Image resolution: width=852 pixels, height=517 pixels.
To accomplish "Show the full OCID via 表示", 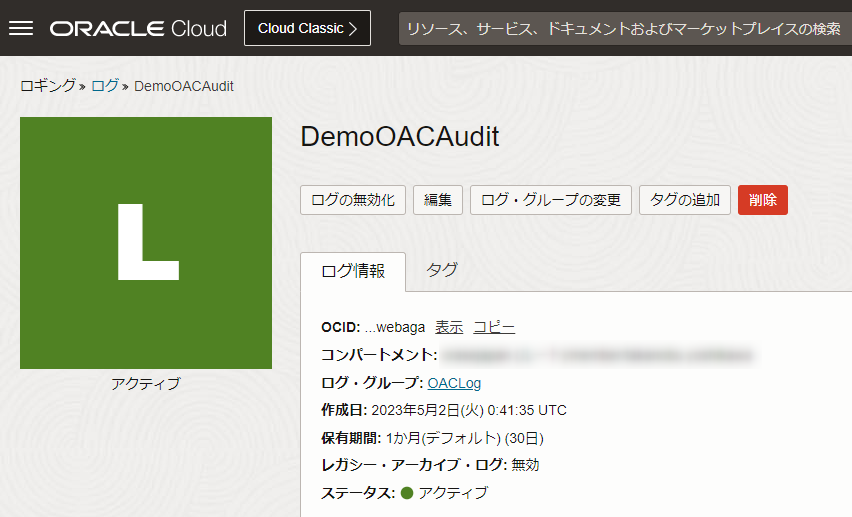I will pos(449,327).
